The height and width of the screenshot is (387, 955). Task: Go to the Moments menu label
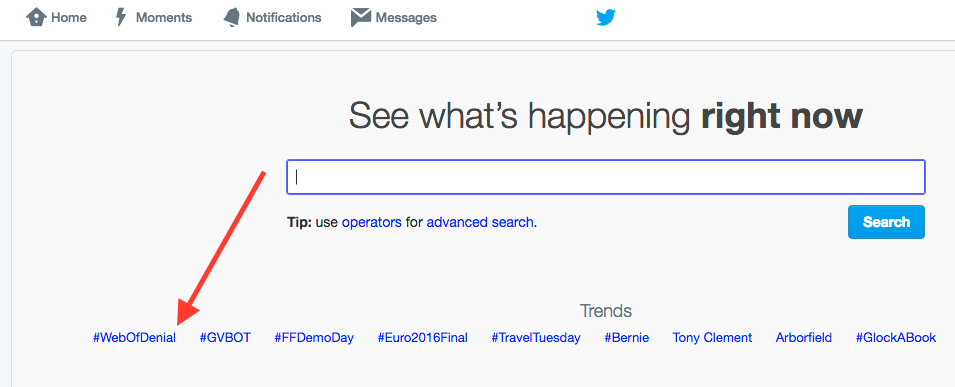[164, 18]
